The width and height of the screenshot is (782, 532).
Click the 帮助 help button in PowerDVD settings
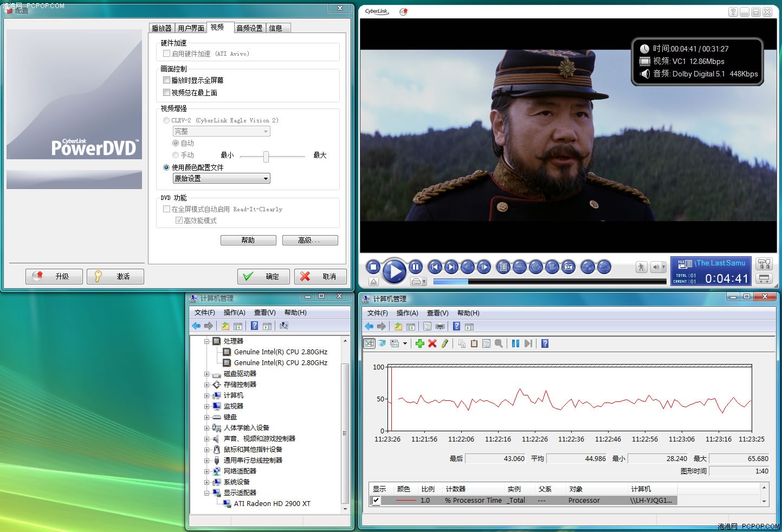[x=248, y=240]
